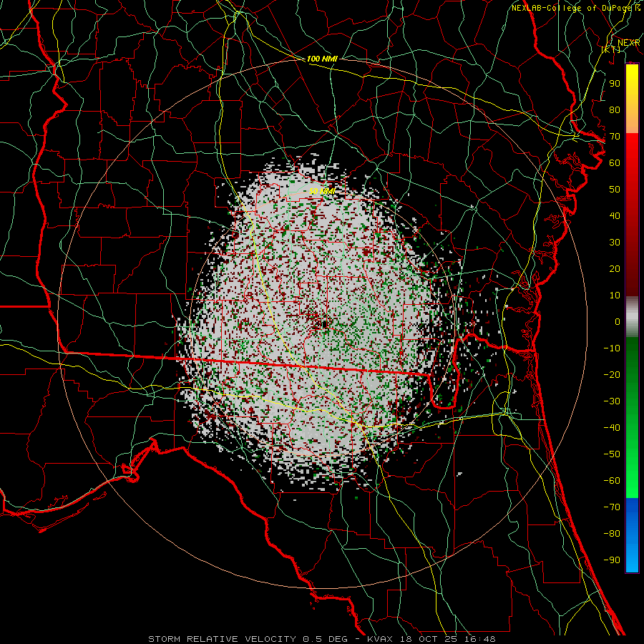Select the -90 value on the velocity scale
This screenshot has height=644, width=644.
point(612,560)
